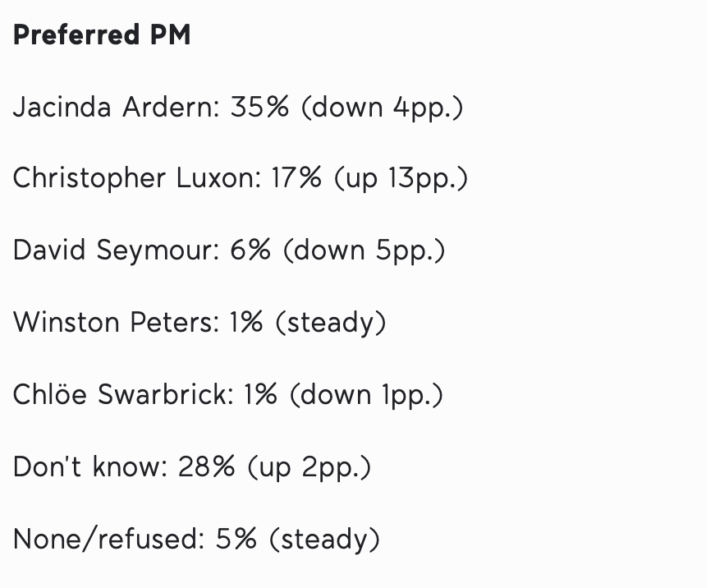Click the name Chlöe Swarbrick
Viewport: 706px width, 588px height.
(x=123, y=394)
